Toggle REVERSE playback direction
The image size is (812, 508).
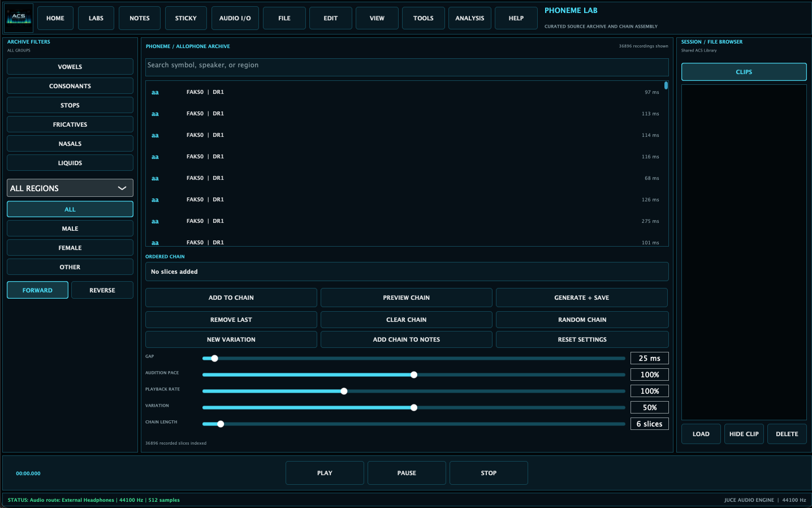(x=102, y=290)
